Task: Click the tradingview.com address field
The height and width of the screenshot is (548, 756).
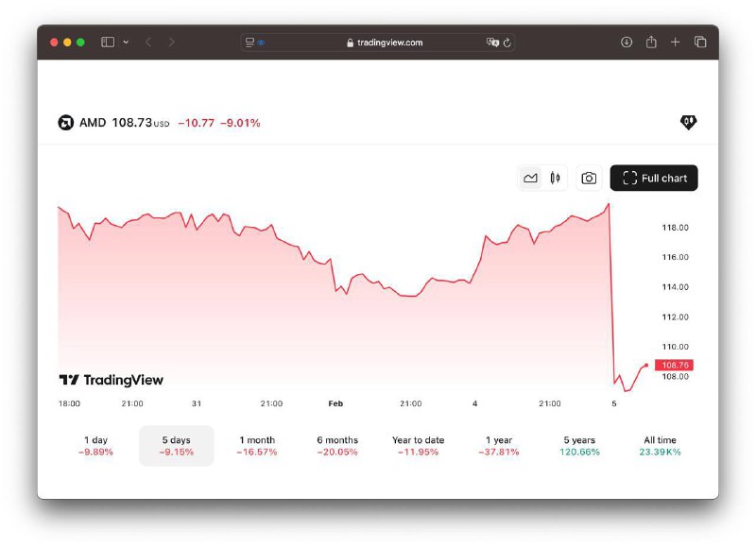Action: tap(378, 43)
